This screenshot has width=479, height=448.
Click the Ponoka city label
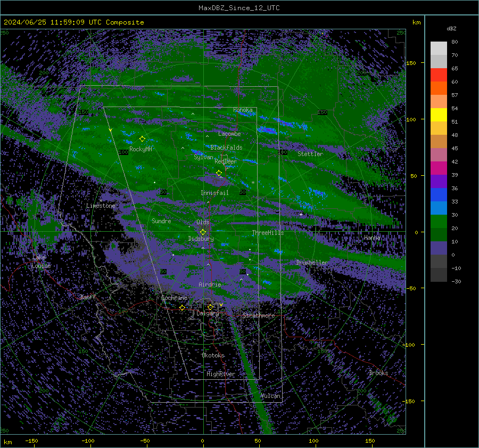(243, 110)
